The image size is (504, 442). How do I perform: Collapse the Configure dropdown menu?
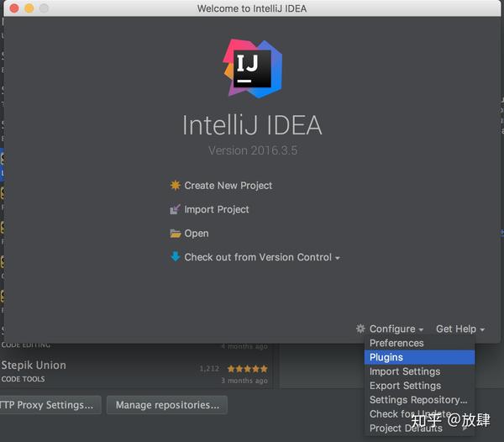coord(396,329)
